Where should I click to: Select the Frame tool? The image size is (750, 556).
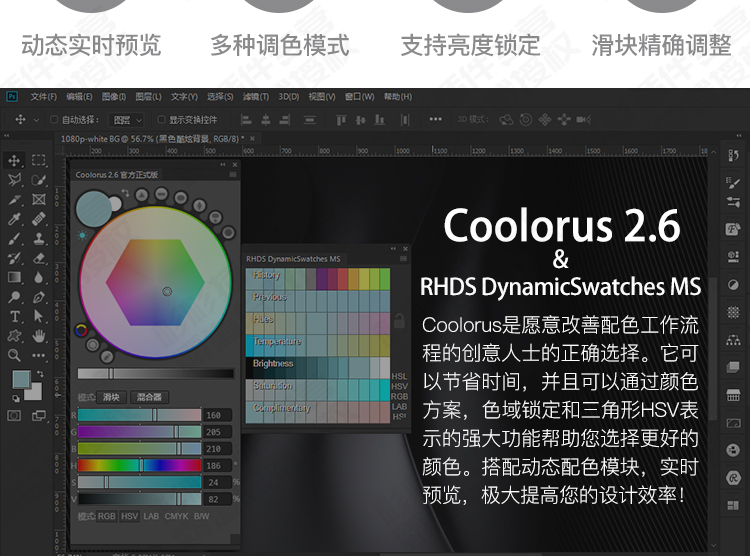tap(39, 200)
